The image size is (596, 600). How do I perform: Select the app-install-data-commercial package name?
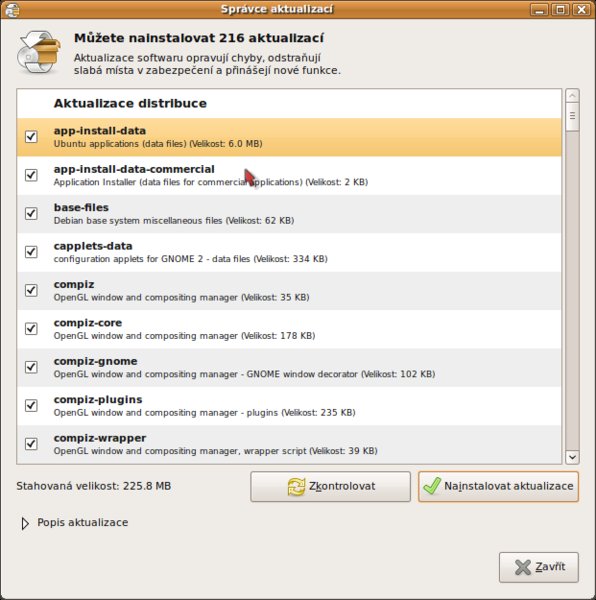[x=134, y=169]
